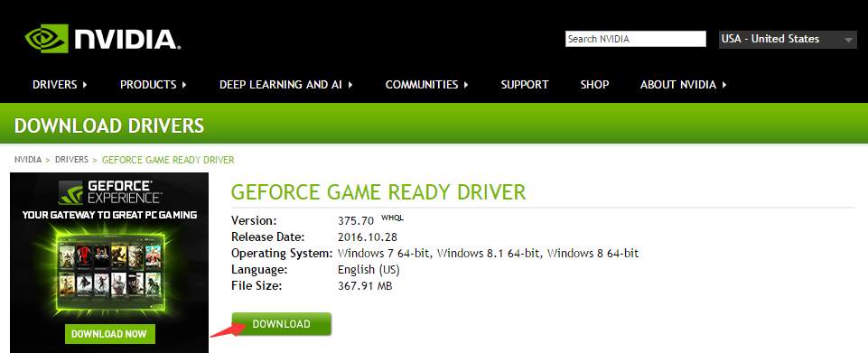Click the GEFORCE GAME READY DRIVER heading
868x353 pixels.
(x=378, y=192)
